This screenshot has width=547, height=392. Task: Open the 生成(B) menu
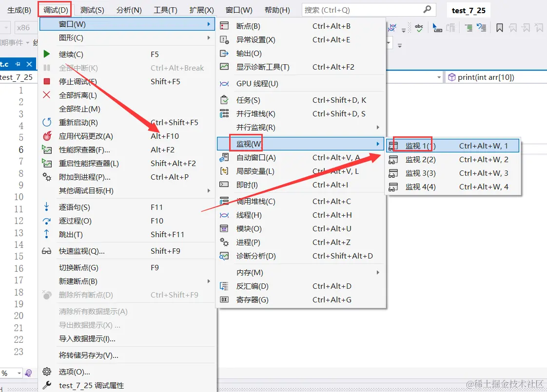click(19, 10)
